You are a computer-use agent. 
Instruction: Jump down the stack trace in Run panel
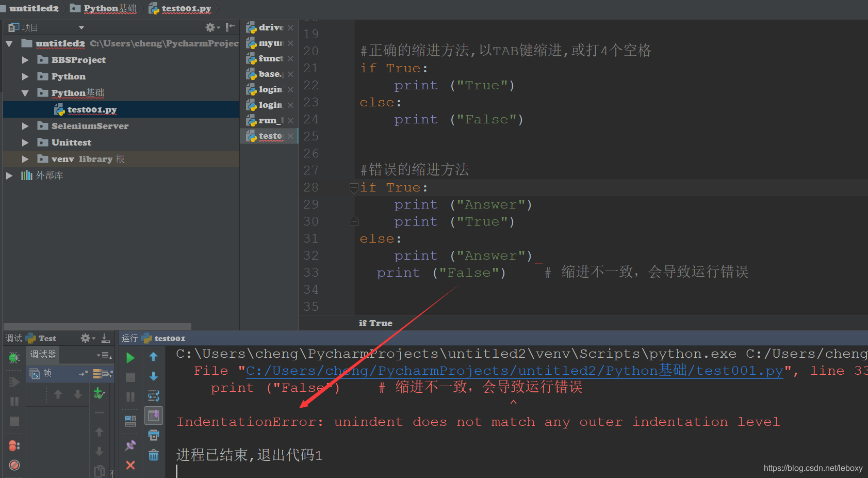(153, 376)
